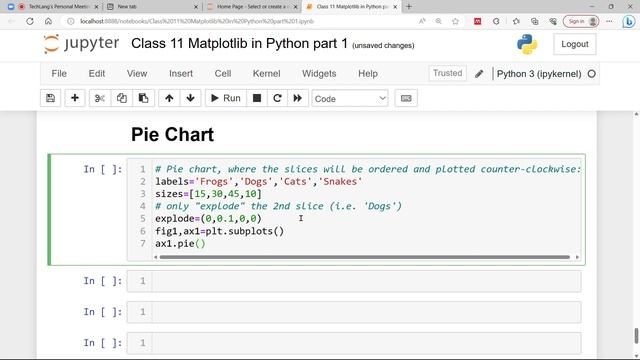Click the red extension icon in toolbar
The height and width of the screenshot is (360, 640).
pyautogui.click(x=477, y=21)
